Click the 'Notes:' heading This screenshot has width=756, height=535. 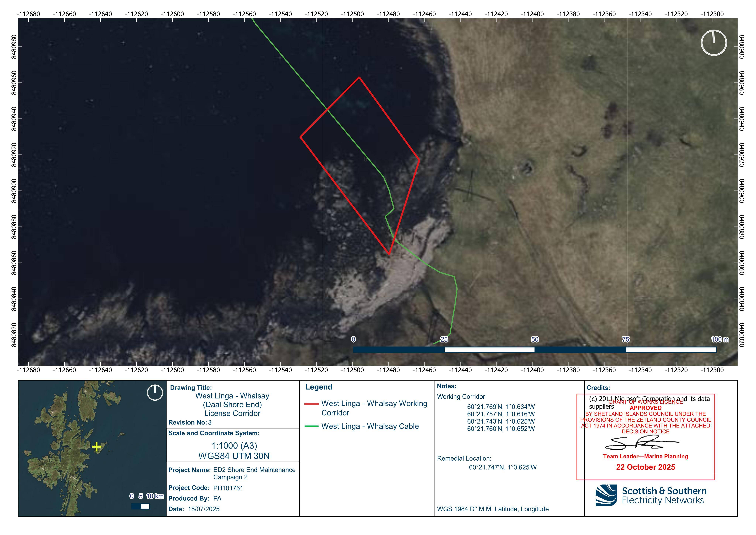click(x=446, y=386)
